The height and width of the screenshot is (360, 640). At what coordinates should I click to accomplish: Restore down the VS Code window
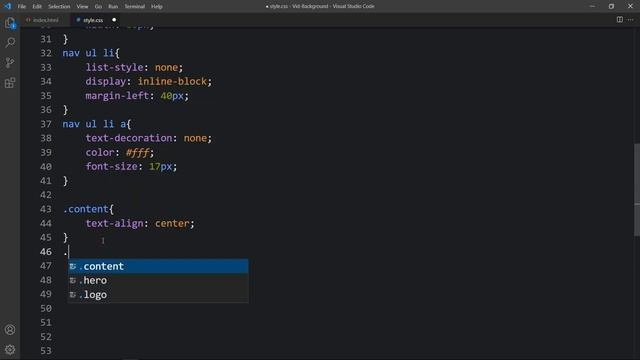[611, 6]
